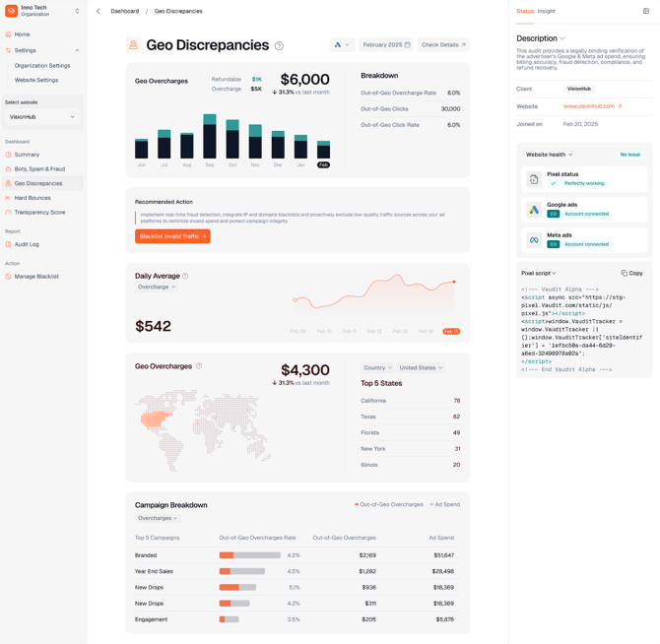
Task: Click Feb 12 label on daily chart
Action: (374, 332)
